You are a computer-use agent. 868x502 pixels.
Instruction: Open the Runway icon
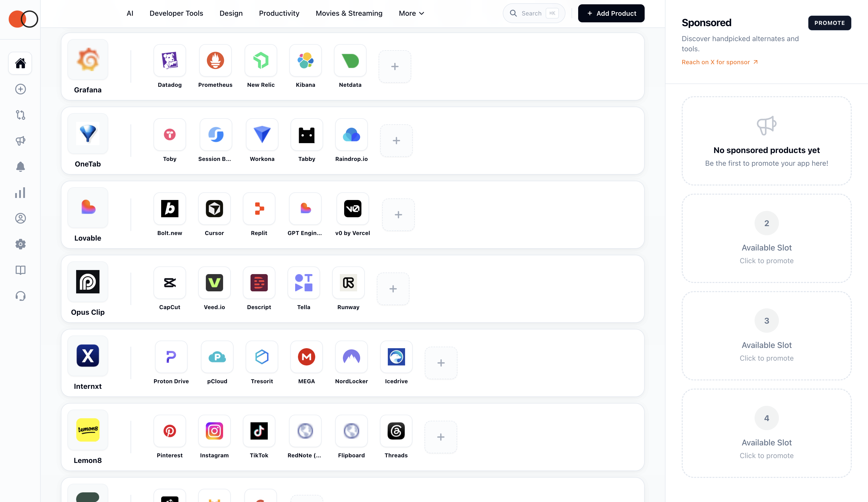click(348, 283)
